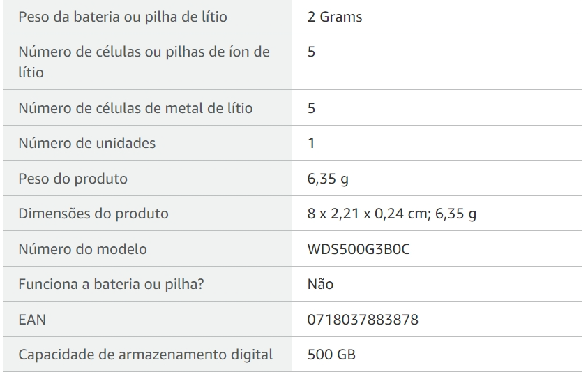Click 'Capacidade de armazenamento digital' label
Screen dimensions: 588x379
click(x=146, y=355)
